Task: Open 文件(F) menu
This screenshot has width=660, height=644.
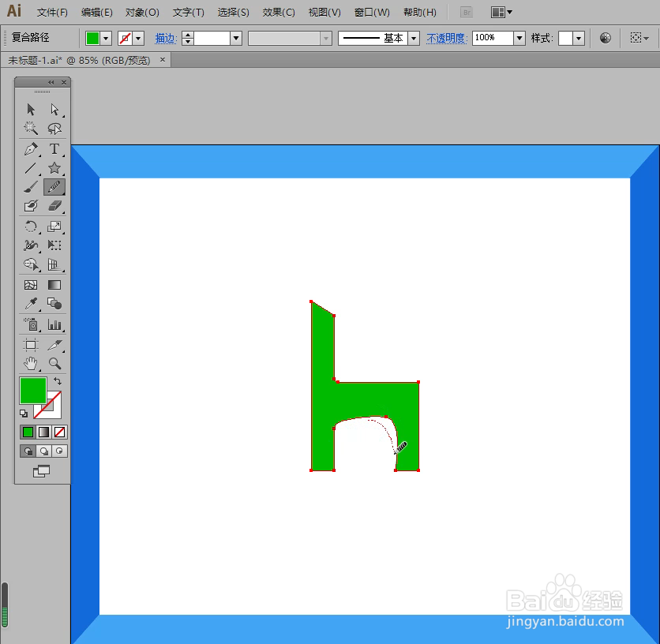Action: pos(52,13)
